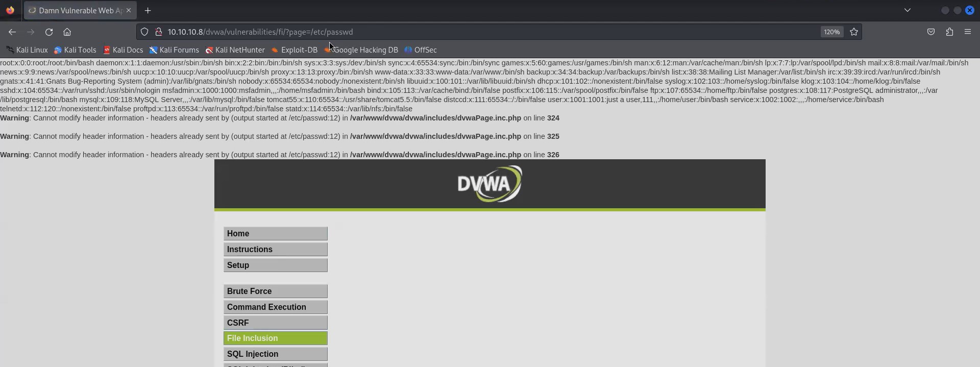This screenshot has width=980, height=367.
Task: Click the browser Forward arrow
Action: click(x=31, y=32)
